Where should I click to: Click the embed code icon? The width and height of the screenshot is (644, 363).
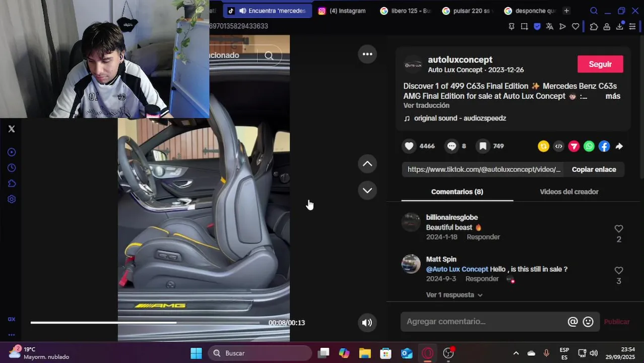[558, 146]
